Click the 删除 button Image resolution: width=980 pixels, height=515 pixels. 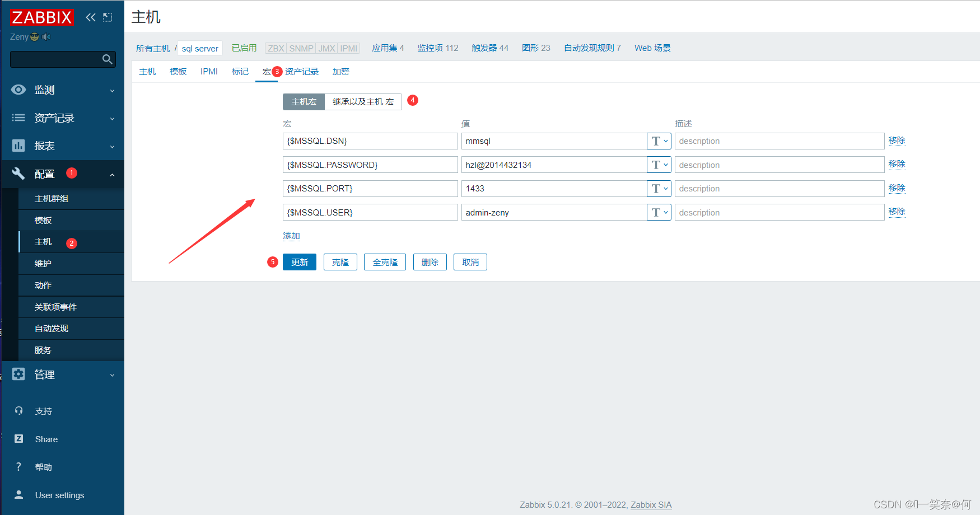(x=430, y=262)
